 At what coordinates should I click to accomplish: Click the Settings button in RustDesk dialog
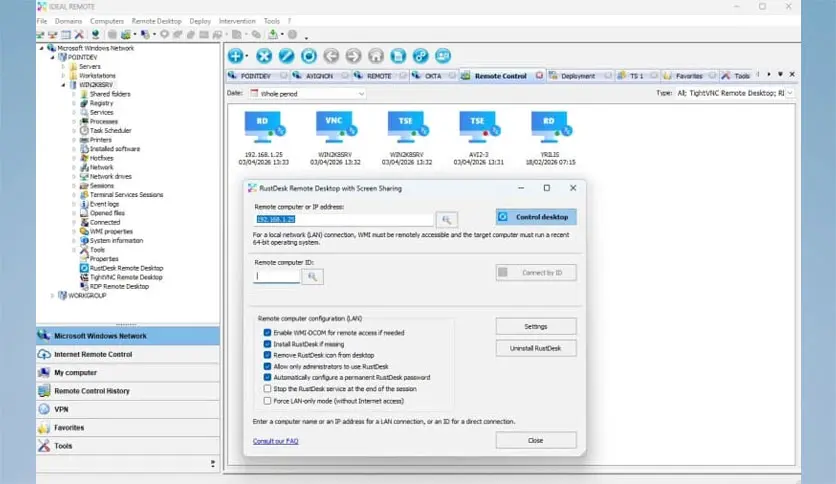point(536,326)
